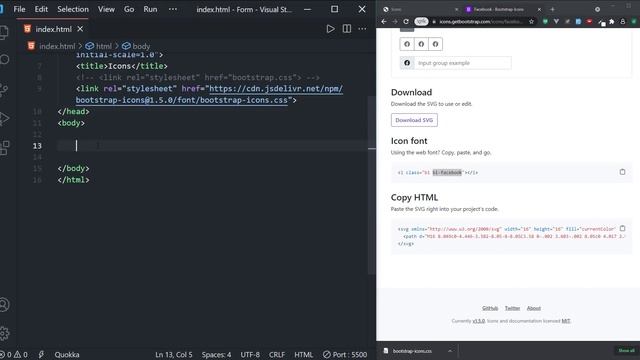
Task: Click the Quokka status bar item
Action: (67, 354)
